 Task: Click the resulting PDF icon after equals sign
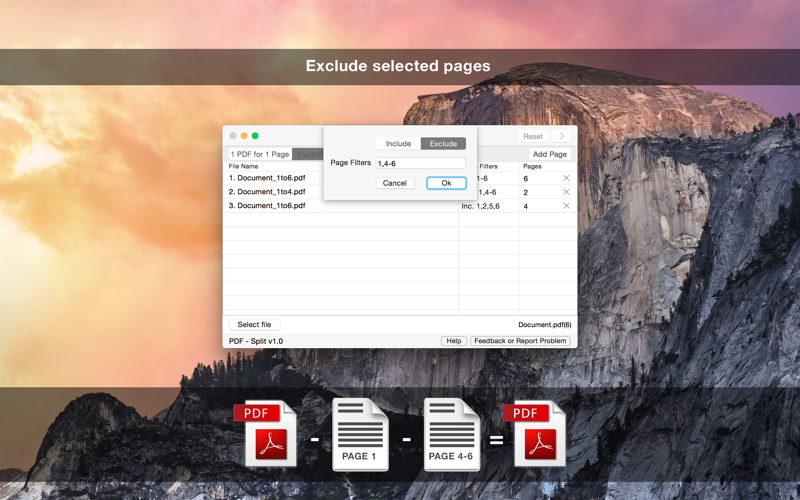tap(535, 433)
